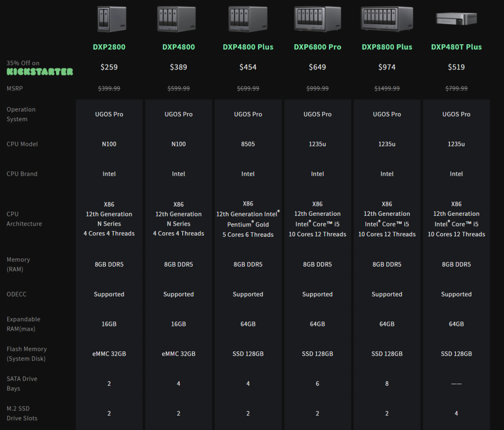Select the DXP480T Plus model heading
Image resolution: width=504 pixels, height=430 pixels.
457,47
